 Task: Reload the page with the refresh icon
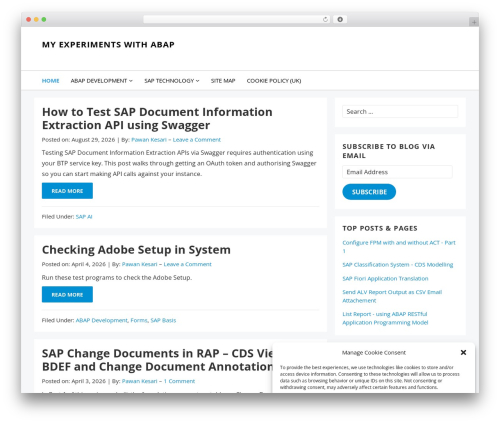click(x=325, y=19)
